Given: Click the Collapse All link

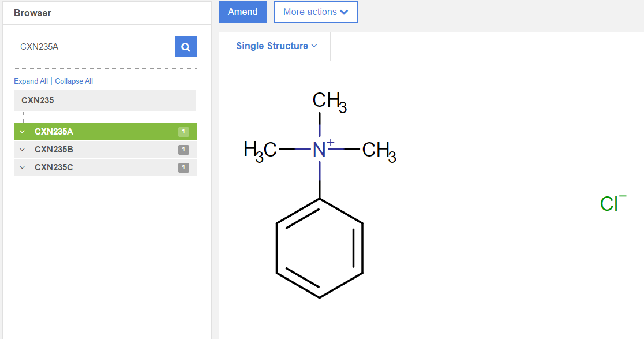Looking at the screenshot, I should (x=74, y=81).
